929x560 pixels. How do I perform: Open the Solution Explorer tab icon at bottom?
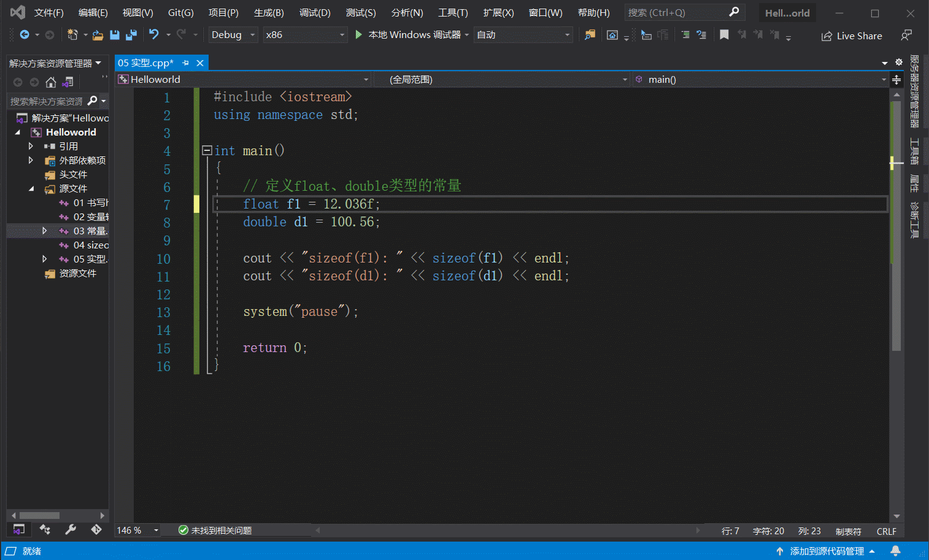(x=19, y=529)
